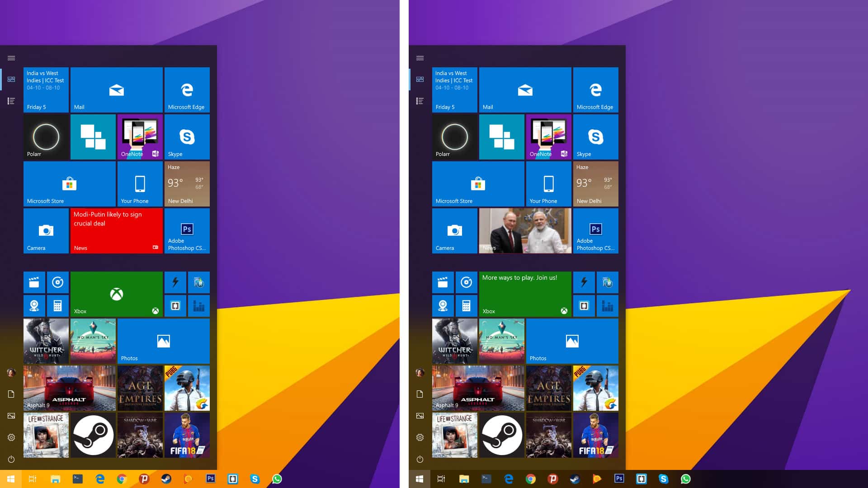Launch Asphalt 9 tile in left Start menu
Screen dimensions: 868x488
click(x=69, y=388)
